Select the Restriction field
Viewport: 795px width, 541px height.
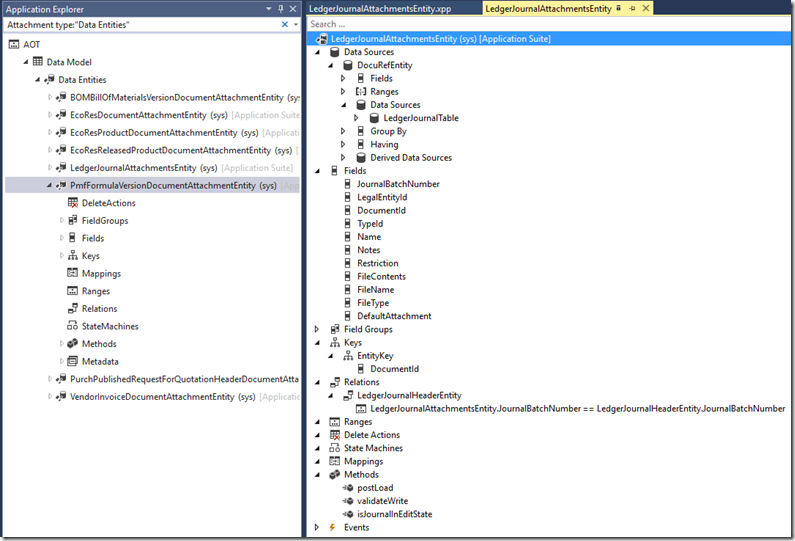click(x=378, y=263)
